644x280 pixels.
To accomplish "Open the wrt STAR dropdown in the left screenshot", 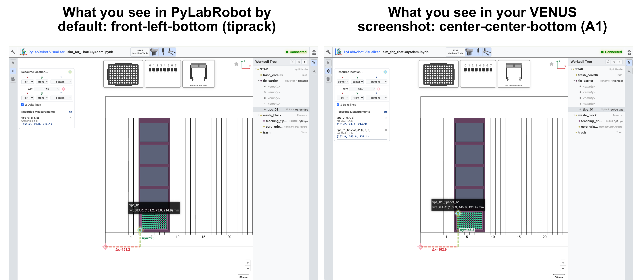I will coord(47,89).
